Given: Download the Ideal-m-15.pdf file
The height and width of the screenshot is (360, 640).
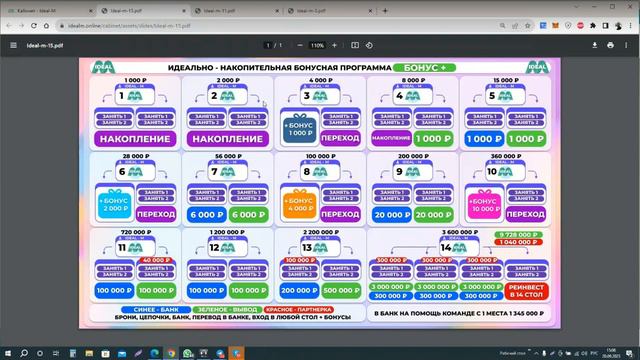Looking at the screenshot, I should [x=595, y=45].
